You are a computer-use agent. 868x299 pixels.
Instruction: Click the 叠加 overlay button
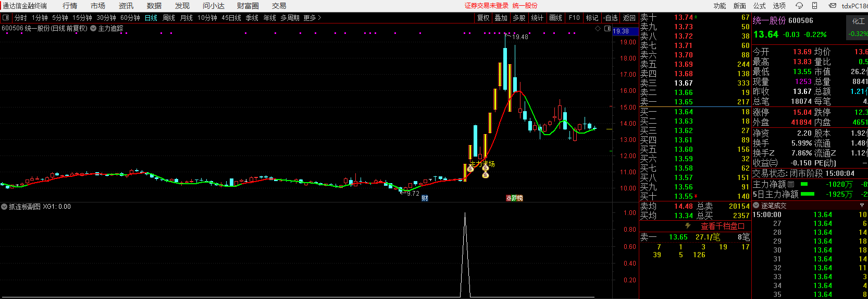point(501,18)
